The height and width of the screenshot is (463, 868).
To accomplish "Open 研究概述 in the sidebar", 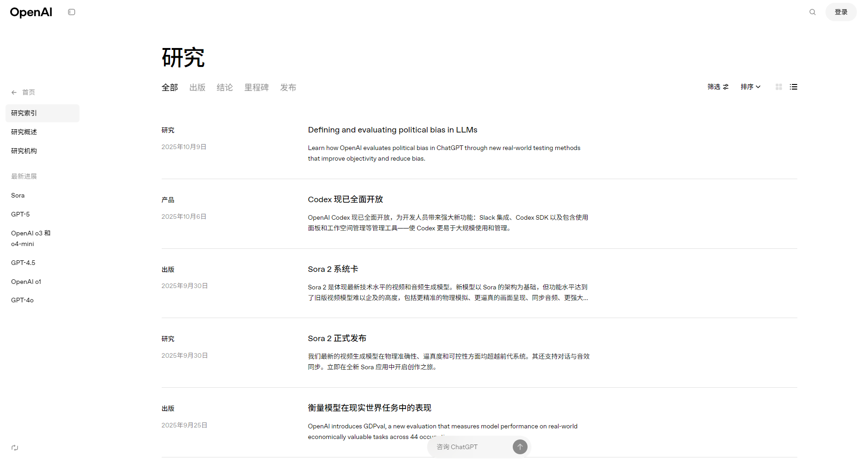I will (x=24, y=132).
